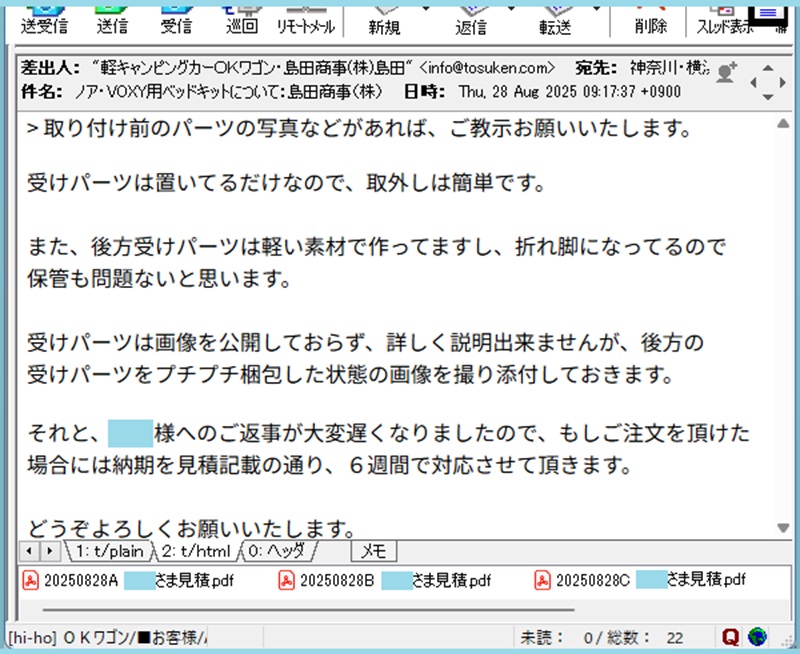
Task: Switch to the 0: ヘッダ header tab
Action: [x=281, y=551]
